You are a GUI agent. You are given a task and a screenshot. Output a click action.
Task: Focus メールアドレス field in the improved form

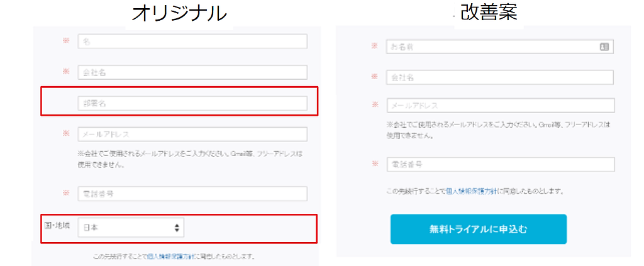pyautogui.click(x=500, y=106)
